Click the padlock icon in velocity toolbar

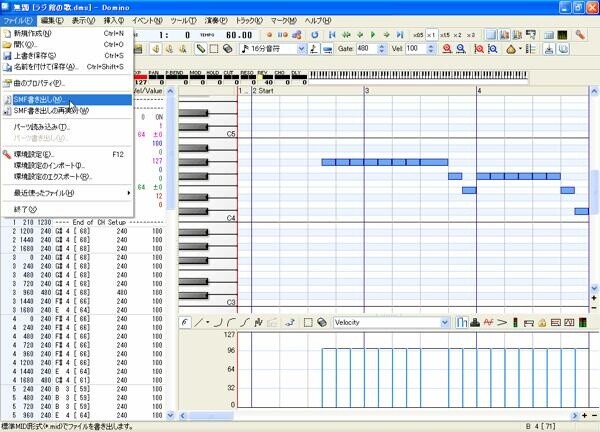point(542,323)
